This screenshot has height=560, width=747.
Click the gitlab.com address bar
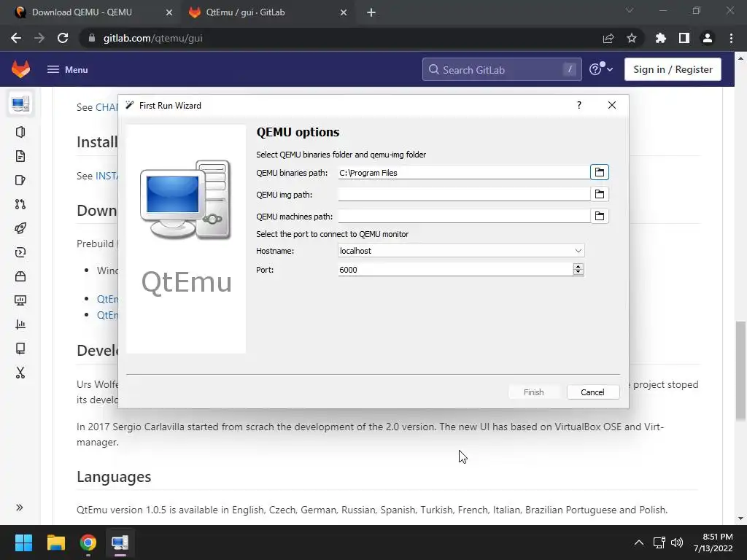(343, 38)
